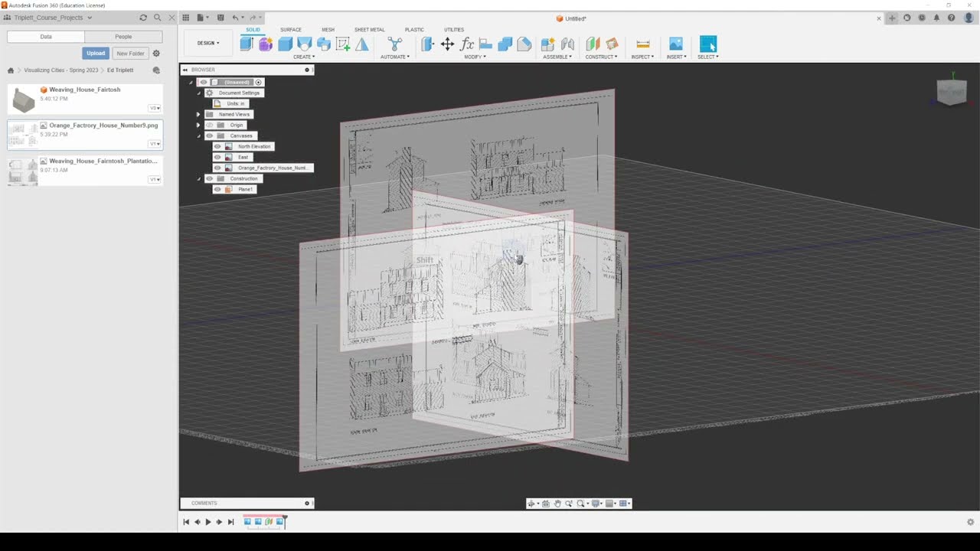Image resolution: width=980 pixels, height=551 pixels.
Task: Switch to the People tab
Action: (x=123, y=37)
